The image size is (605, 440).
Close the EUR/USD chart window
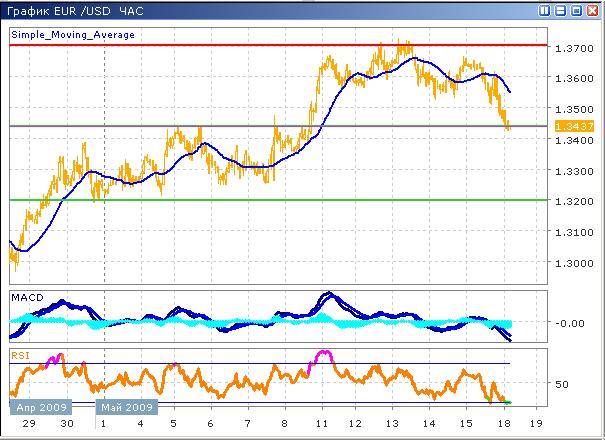(592, 11)
